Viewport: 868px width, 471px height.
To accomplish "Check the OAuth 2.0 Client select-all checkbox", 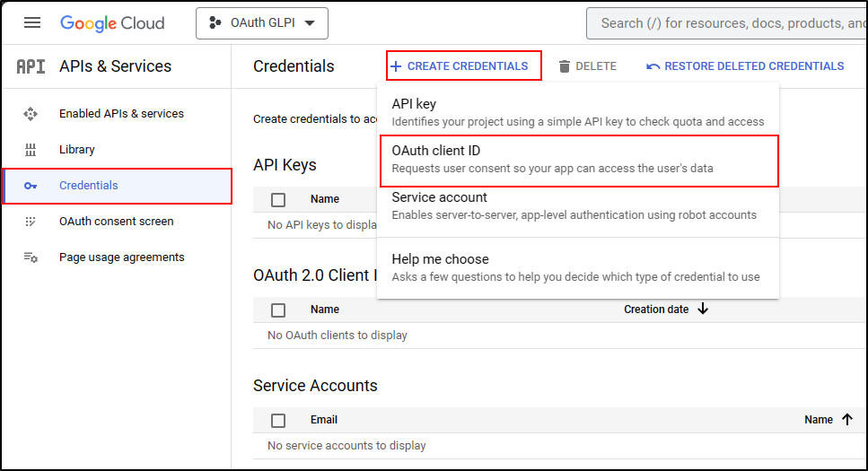I will pyautogui.click(x=278, y=310).
